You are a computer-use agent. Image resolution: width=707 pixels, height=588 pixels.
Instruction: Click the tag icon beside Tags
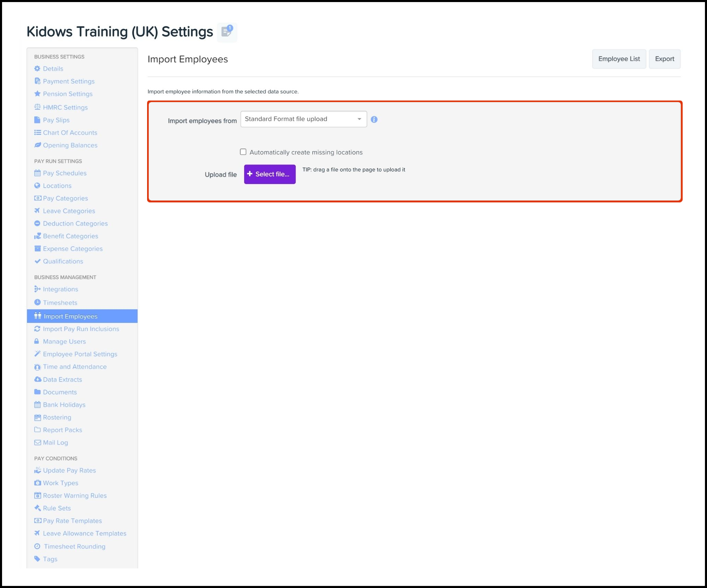point(37,559)
